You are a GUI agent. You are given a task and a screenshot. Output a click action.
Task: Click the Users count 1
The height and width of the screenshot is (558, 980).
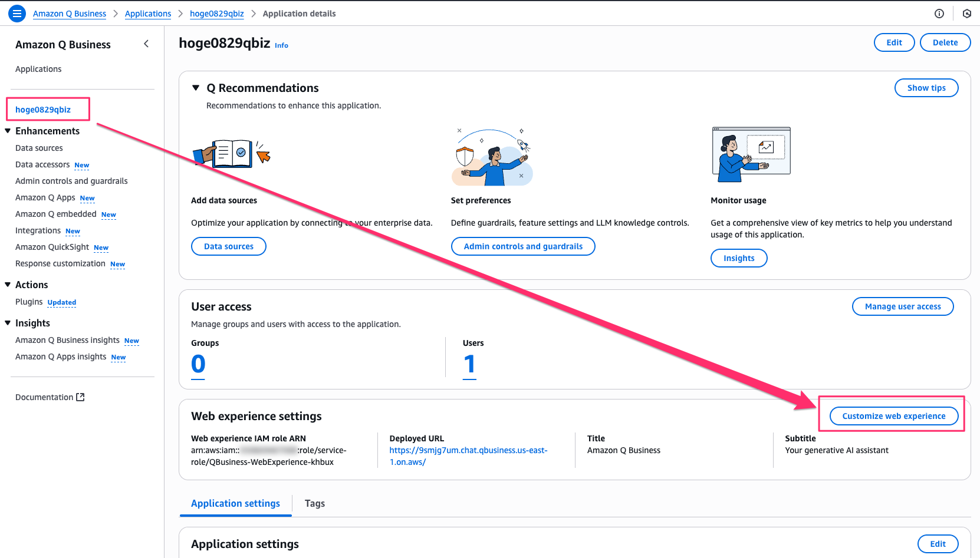tap(469, 364)
